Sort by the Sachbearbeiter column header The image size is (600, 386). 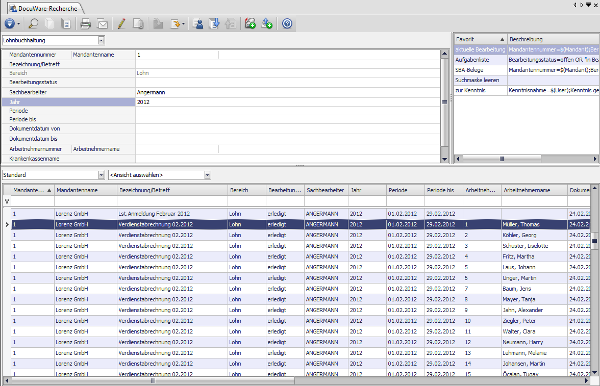pos(326,190)
